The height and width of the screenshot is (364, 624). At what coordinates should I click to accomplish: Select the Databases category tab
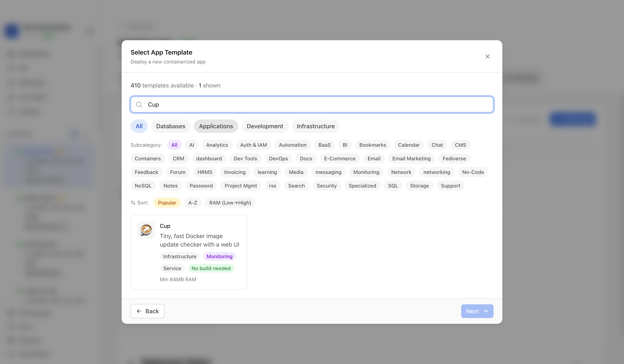[x=171, y=126]
